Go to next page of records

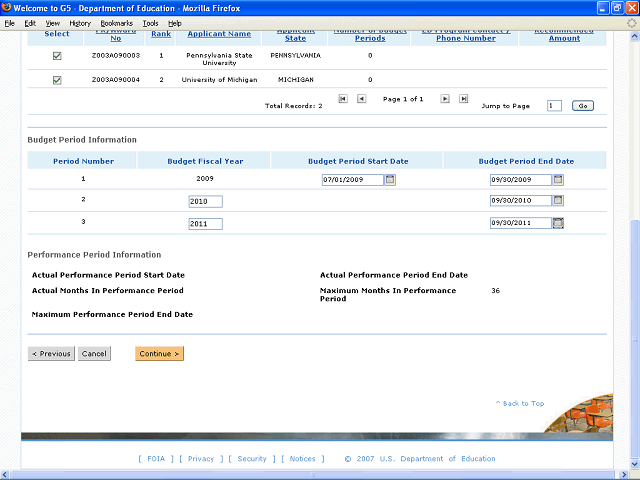click(445, 99)
